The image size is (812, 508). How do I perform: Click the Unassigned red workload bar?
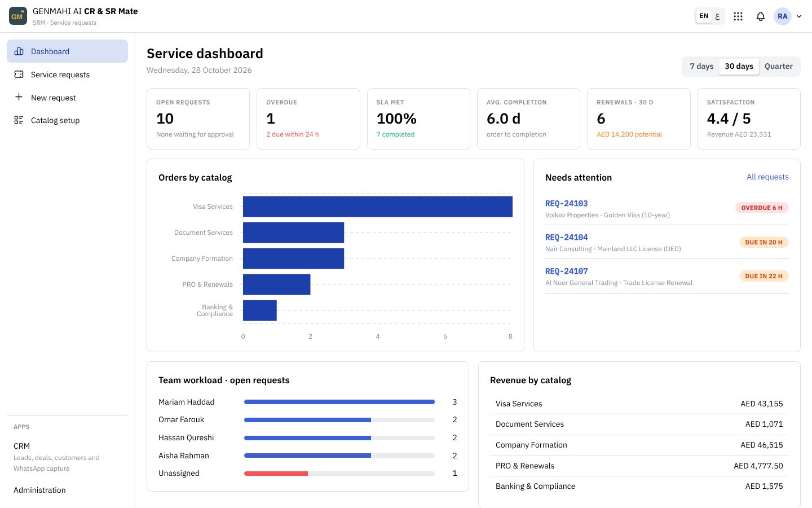276,473
